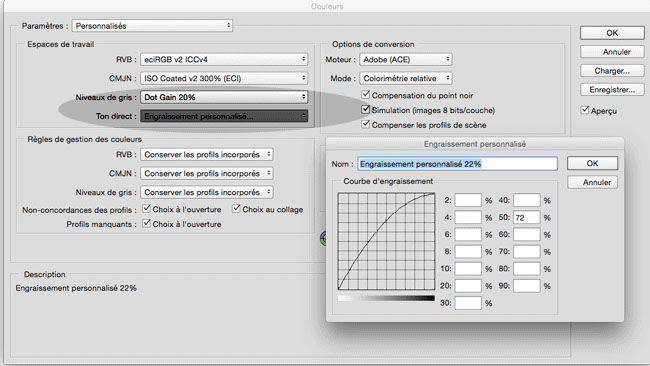The image size is (650, 366).
Task: Click OK in the Engraissement personnalisé dialog
Action: coord(592,163)
